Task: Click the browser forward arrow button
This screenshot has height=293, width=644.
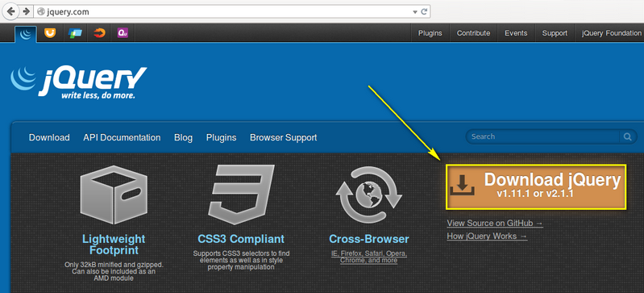Action: 26,11
